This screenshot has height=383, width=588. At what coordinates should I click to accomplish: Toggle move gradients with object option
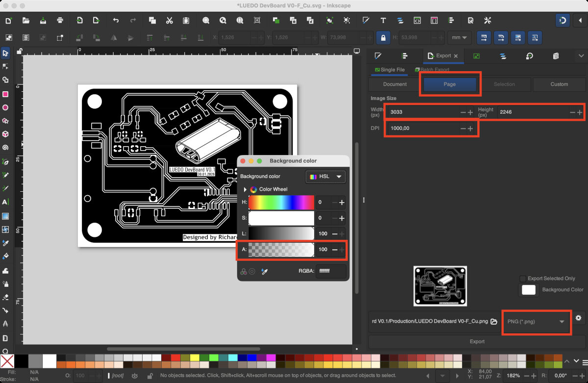(518, 37)
